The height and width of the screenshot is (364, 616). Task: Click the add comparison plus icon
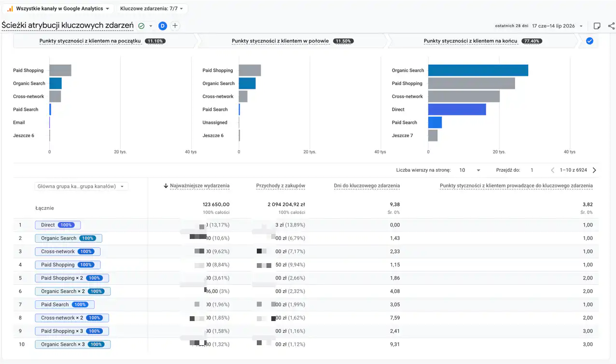coord(175,26)
